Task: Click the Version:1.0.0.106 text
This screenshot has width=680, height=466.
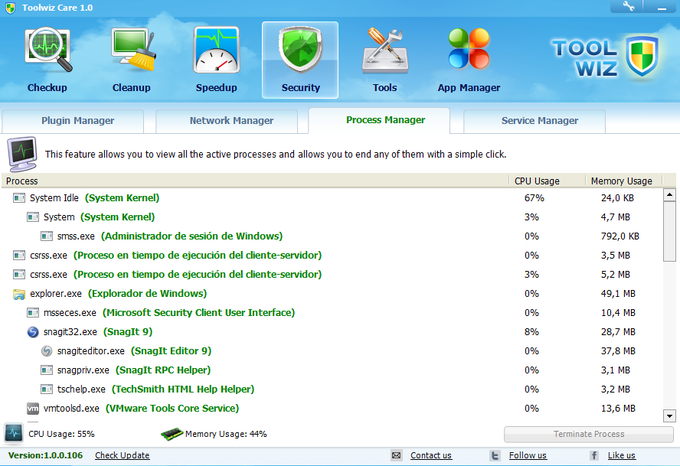Action: click(46, 456)
